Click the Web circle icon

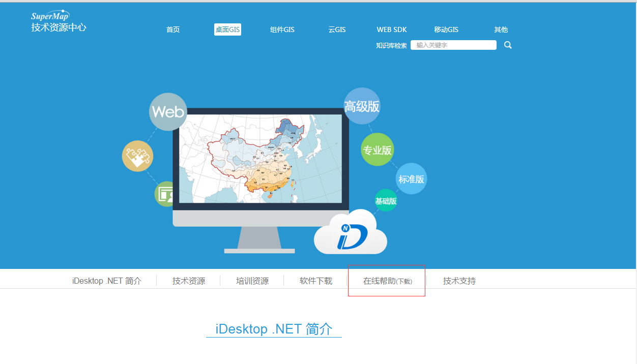[x=168, y=112]
